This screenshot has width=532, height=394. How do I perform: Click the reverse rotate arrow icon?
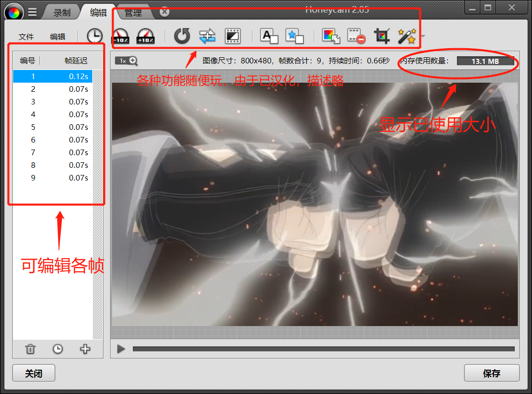pyautogui.click(x=182, y=36)
